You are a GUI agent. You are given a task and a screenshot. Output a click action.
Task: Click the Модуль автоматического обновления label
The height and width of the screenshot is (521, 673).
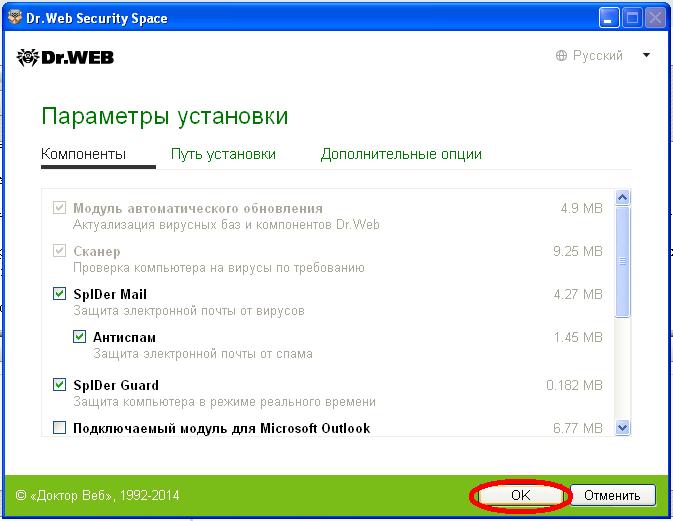pos(198,209)
